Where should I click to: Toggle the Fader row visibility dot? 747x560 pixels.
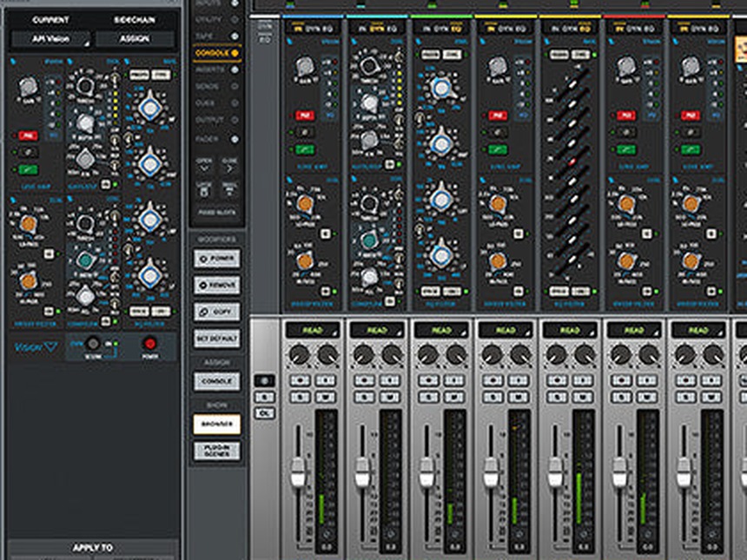[235, 140]
